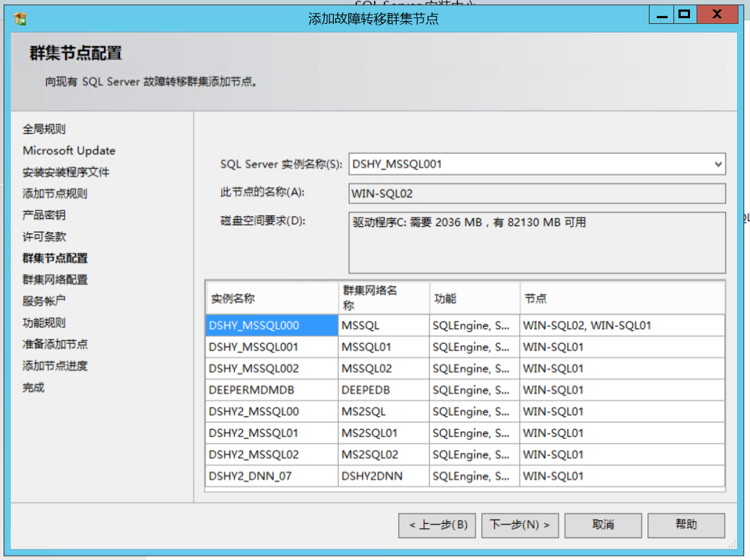The height and width of the screenshot is (560, 750).
Task: Click the 取消 cancel button
Action: click(603, 525)
